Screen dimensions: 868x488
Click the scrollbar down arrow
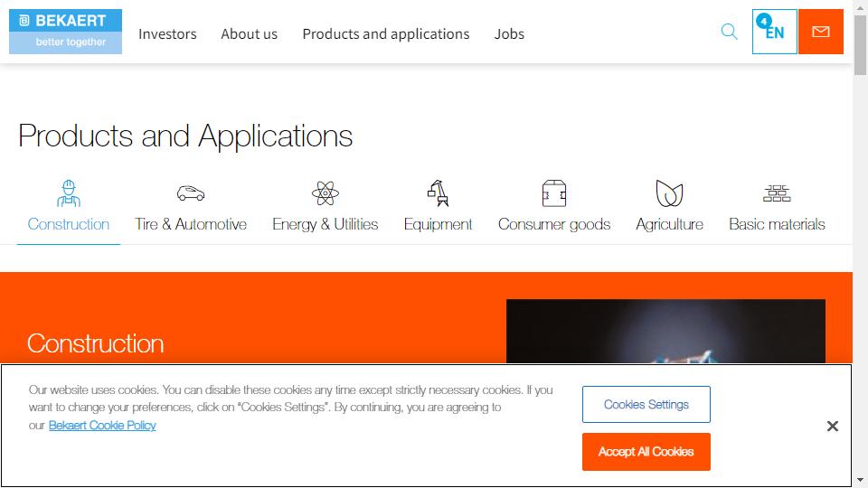point(860,481)
